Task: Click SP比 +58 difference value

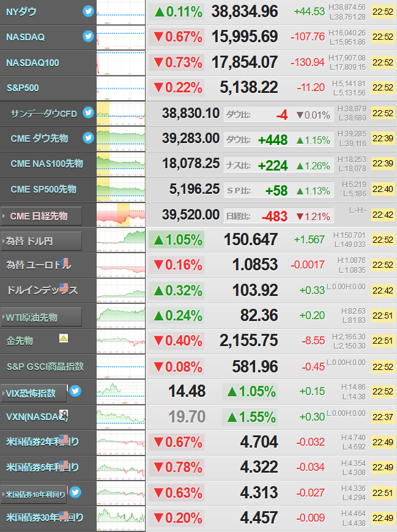Action: pyautogui.click(x=276, y=191)
